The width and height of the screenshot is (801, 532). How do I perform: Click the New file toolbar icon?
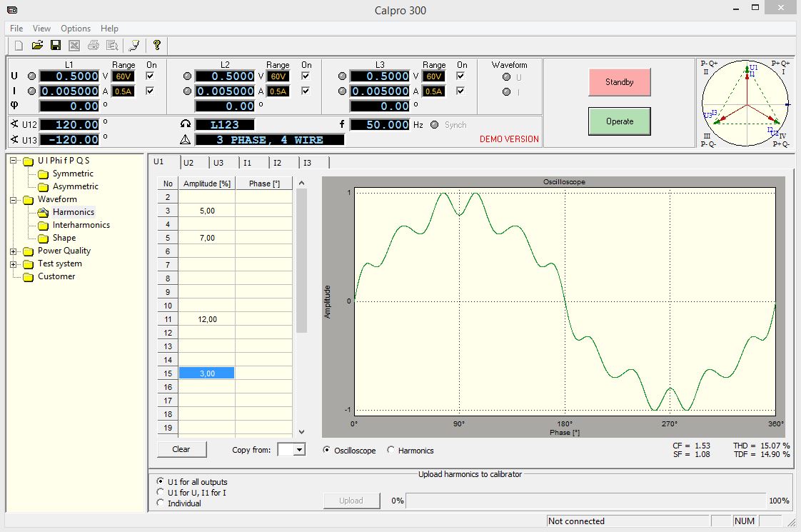point(19,46)
